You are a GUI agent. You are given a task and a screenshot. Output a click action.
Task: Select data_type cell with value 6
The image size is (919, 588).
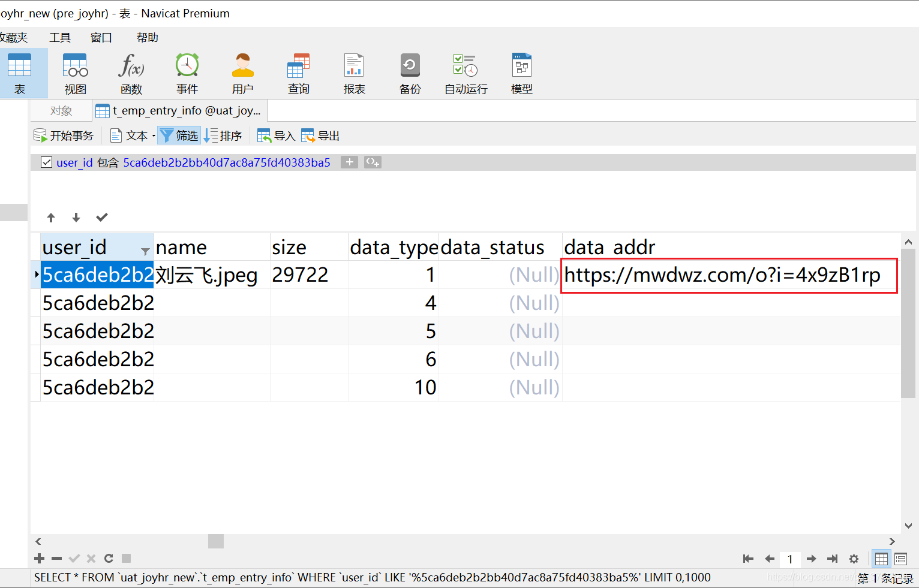tap(394, 359)
